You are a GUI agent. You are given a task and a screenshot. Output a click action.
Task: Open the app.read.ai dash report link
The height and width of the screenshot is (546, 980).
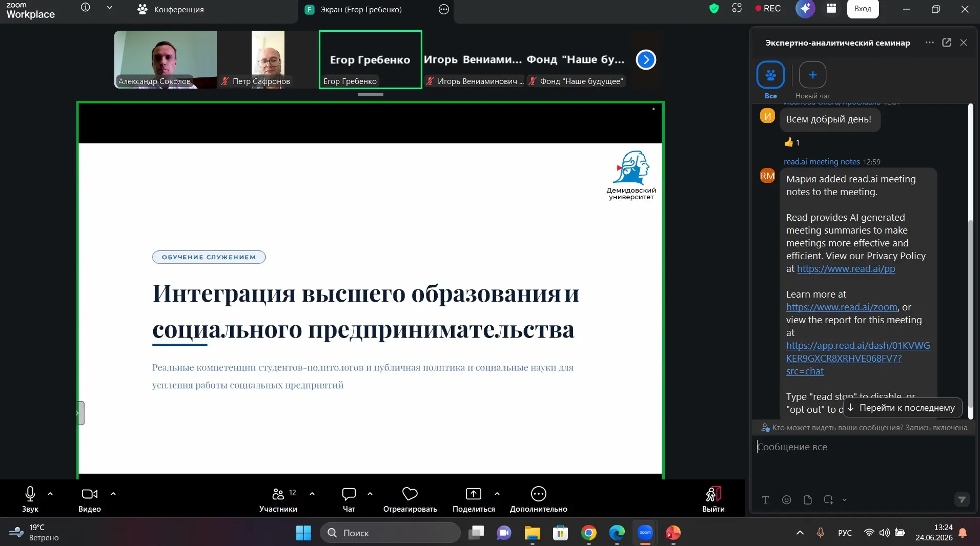(x=858, y=359)
